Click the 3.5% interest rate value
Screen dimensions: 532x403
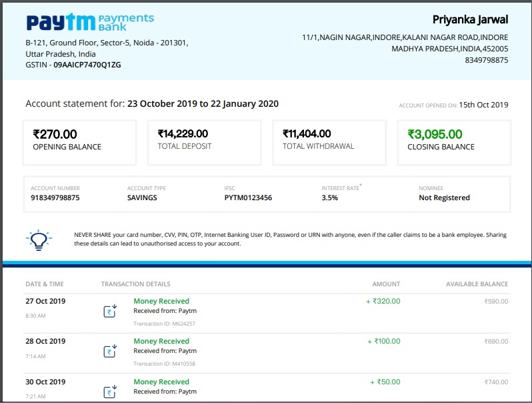coord(330,197)
